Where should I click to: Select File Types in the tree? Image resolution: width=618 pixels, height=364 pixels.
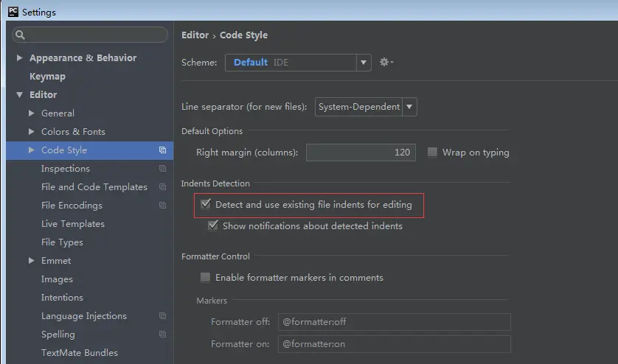coord(62,242)
